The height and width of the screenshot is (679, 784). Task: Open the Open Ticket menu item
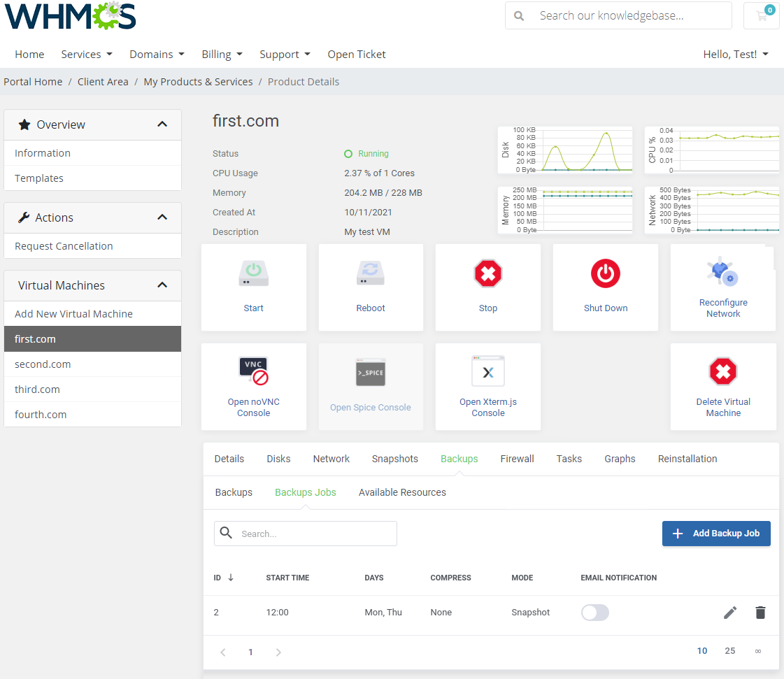(x=357, y=54)
